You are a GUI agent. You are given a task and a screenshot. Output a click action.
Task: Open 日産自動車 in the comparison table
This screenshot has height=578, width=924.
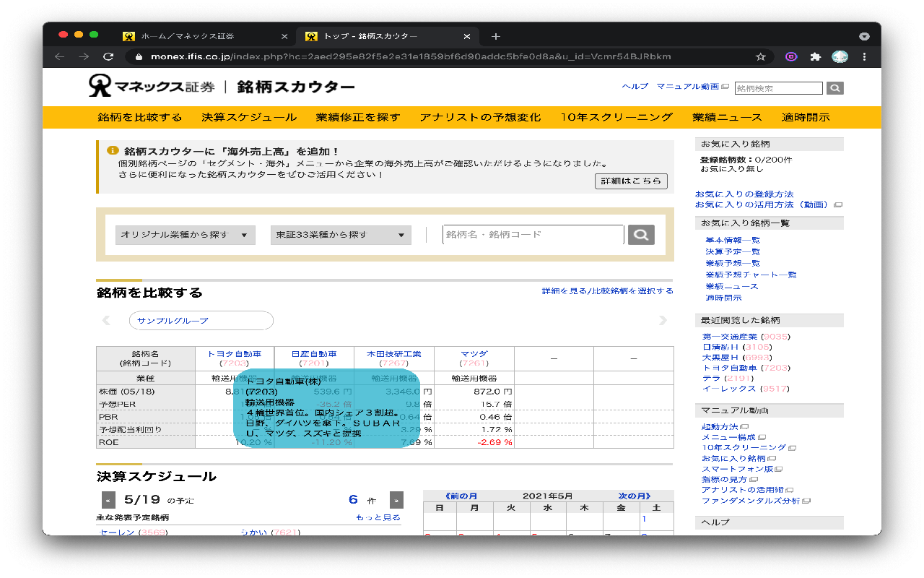coord(314,354)
